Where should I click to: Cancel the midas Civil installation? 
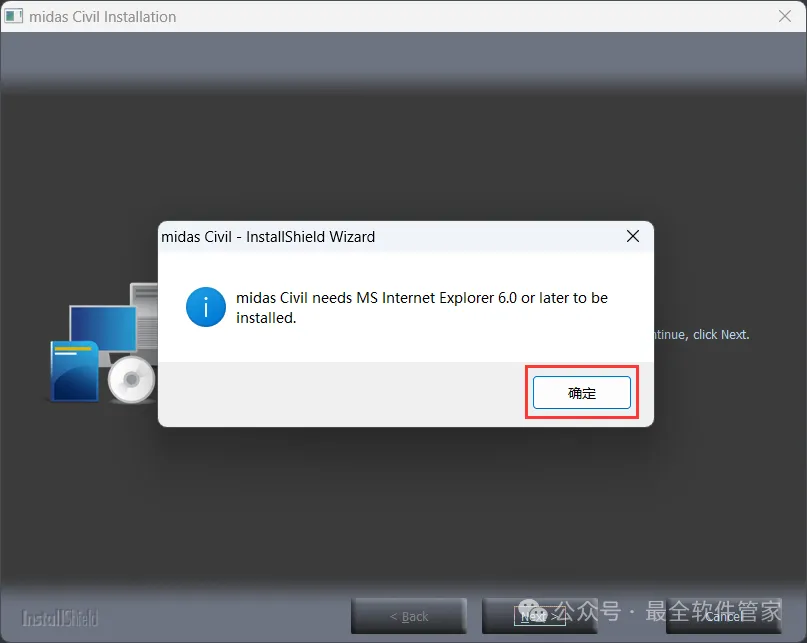pos(724,616)
